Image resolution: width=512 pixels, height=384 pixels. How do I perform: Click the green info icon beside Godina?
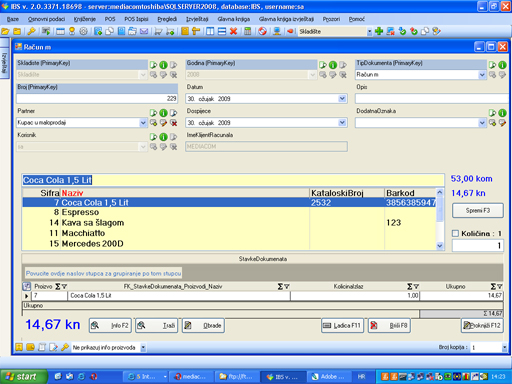[333, 65]
